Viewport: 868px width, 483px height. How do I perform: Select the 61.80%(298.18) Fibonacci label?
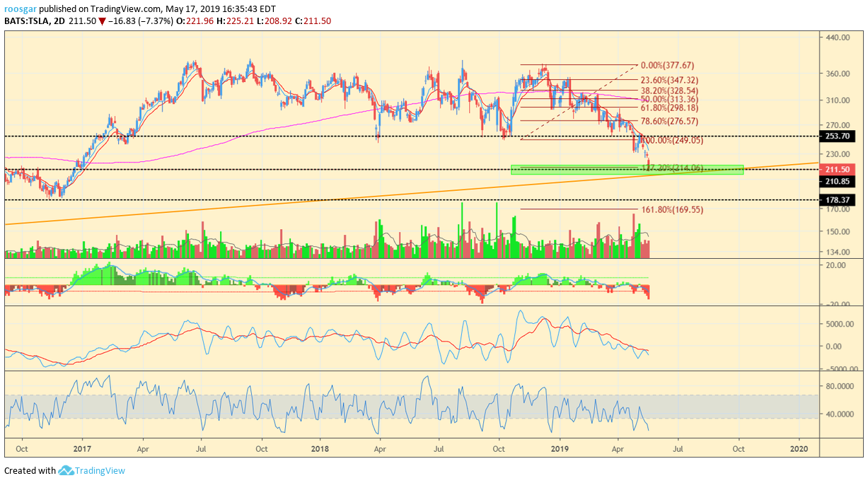(x=669, y=107)
